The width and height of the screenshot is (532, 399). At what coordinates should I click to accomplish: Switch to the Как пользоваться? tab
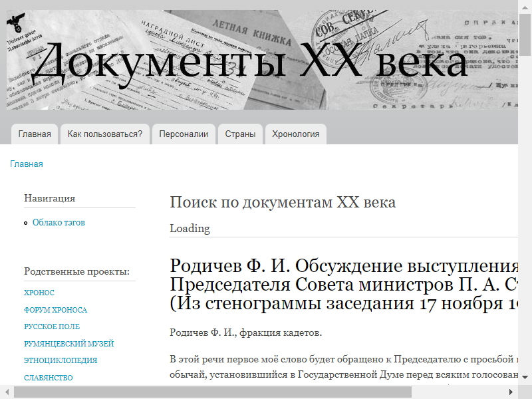[105, 134]
